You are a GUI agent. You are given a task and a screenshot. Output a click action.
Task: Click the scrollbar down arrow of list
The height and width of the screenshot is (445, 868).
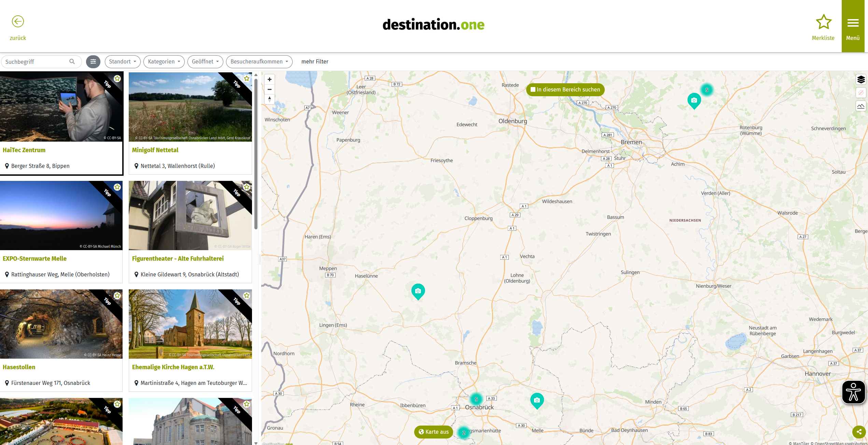(x=256, y=443)
